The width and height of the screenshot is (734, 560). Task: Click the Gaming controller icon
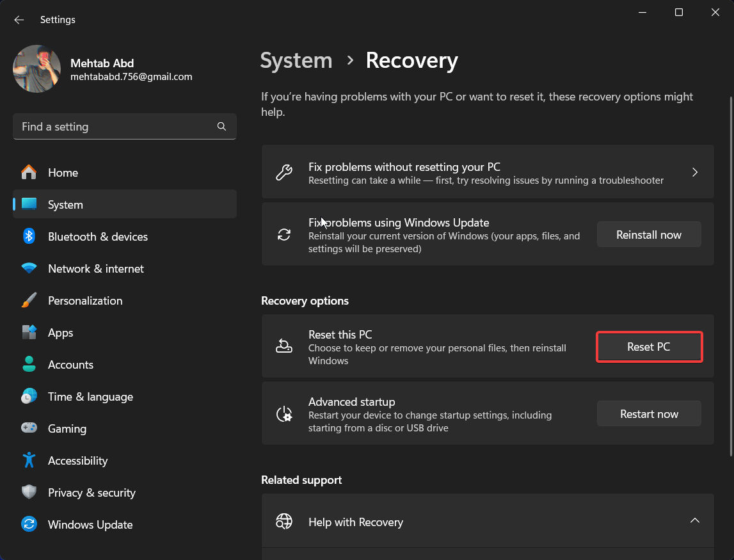tap(29, 428)
